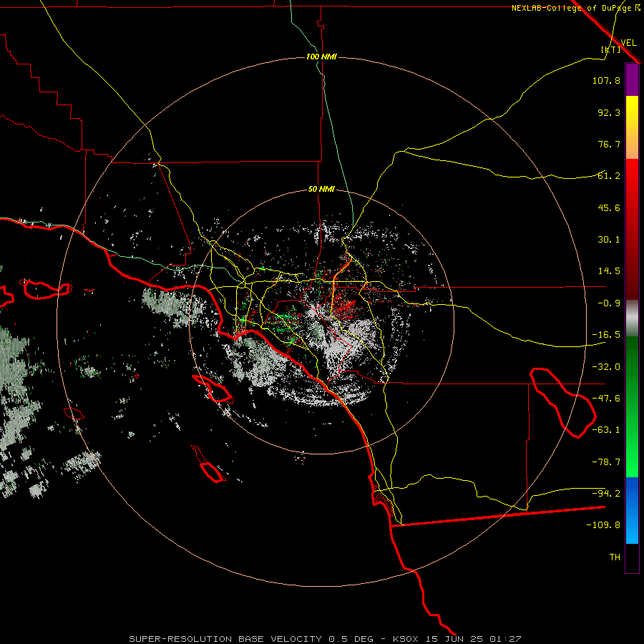
Task: Click the 92.3 velocity scale value
Action: pos(609,112)
